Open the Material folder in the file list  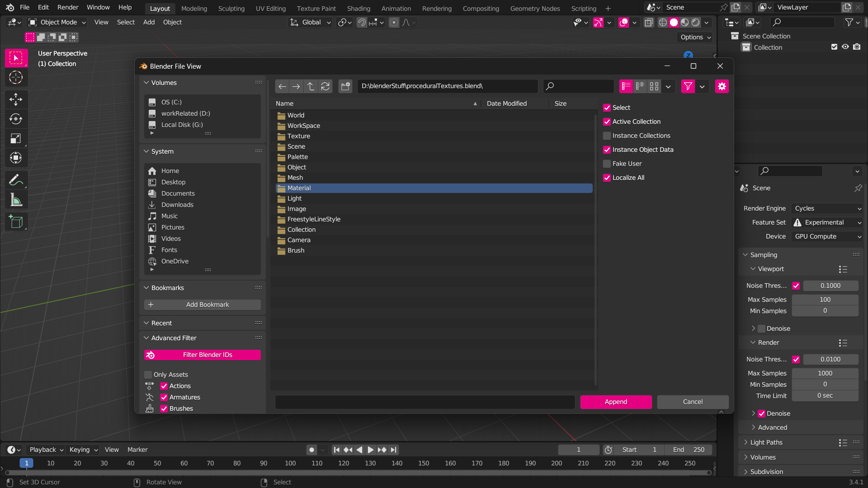pos(299,188)
